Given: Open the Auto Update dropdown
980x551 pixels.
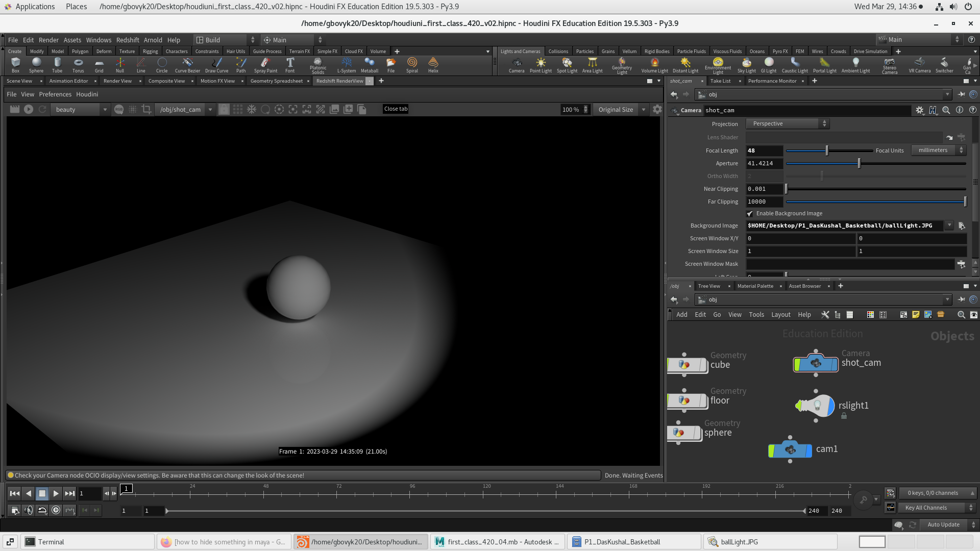Looking at the screenshot, I should (949, 524).
